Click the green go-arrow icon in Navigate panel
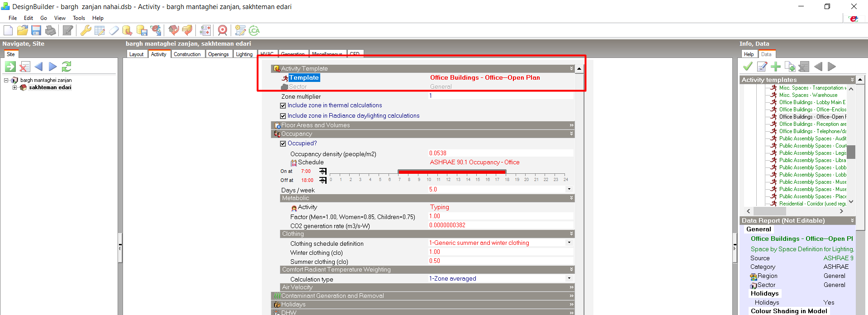Screen dimensions: 868x315 [10, 67]
